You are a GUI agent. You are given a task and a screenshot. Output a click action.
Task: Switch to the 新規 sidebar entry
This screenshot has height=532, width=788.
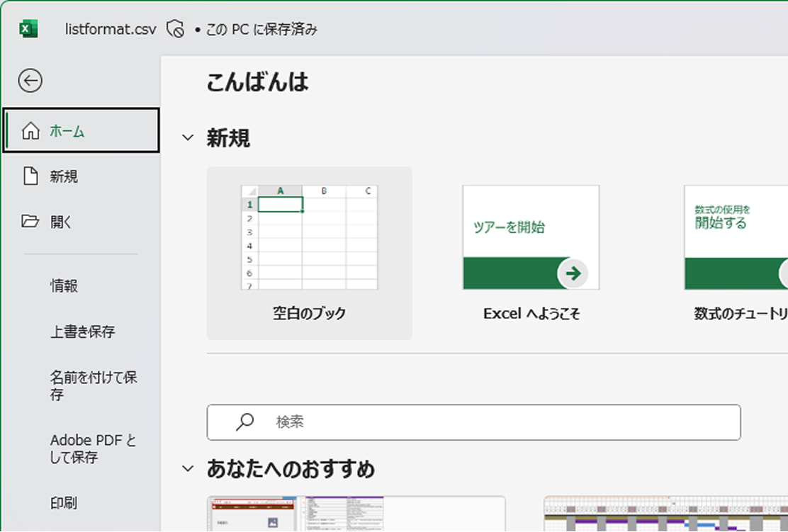pyautogui.click(x=64, y=176)
